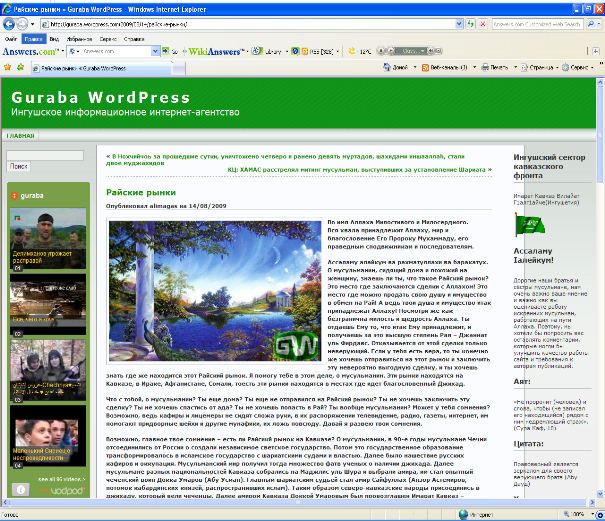Click the horizontal scrollbar right arrow
This screenshot has width=605, height=521.
click(x=592, y=502)
